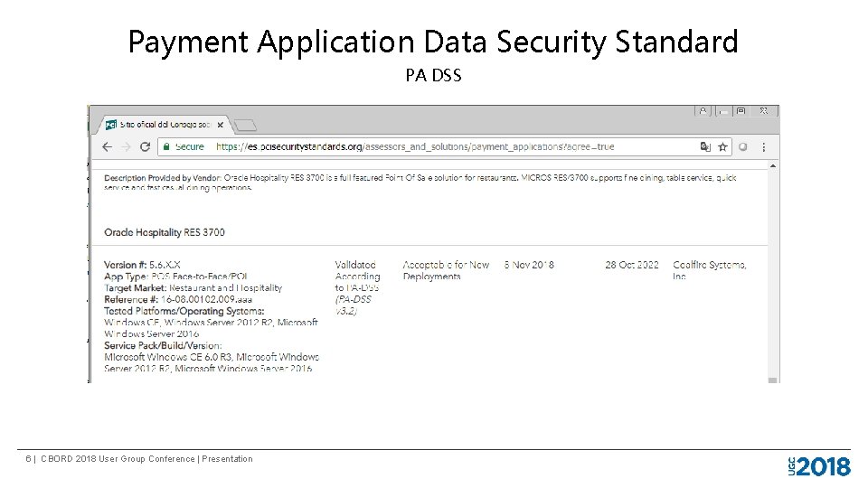This screenshot has width=868, height=488.
Task: Click the 'Secure' label in address bar
Action: click(190, 146)
